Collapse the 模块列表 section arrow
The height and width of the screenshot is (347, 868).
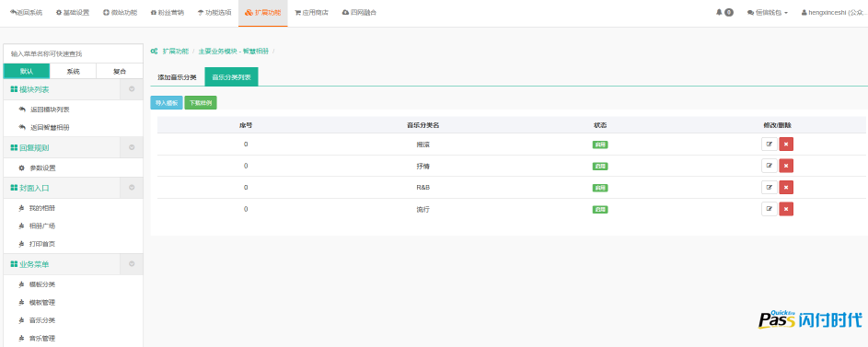[132, 89]
